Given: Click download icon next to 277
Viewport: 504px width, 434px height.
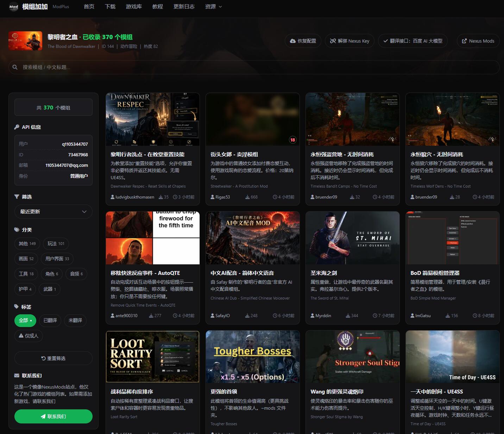Looking at the screenshot, I should point(151,316).
